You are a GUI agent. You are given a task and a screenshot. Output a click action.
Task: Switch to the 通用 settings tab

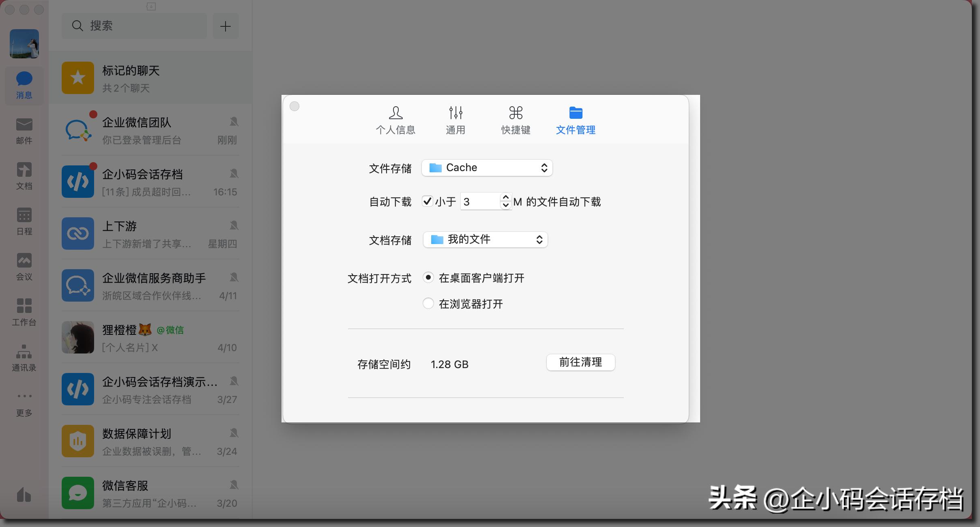(455, 120)
